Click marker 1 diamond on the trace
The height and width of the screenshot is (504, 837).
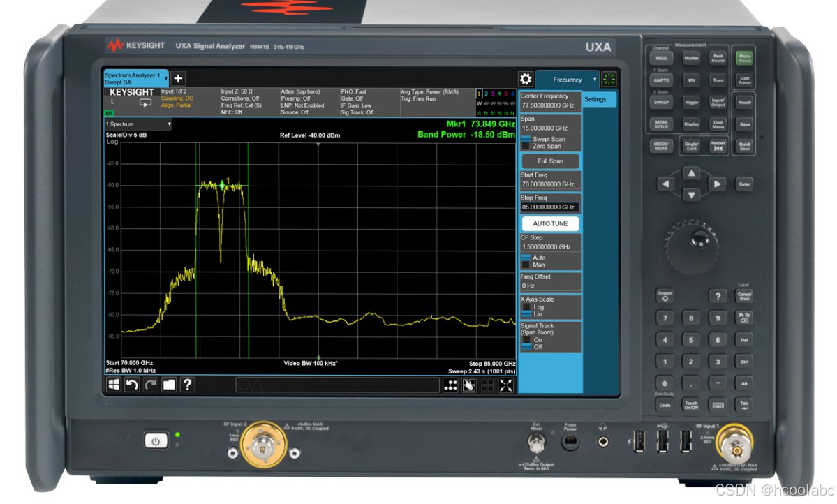223,186
